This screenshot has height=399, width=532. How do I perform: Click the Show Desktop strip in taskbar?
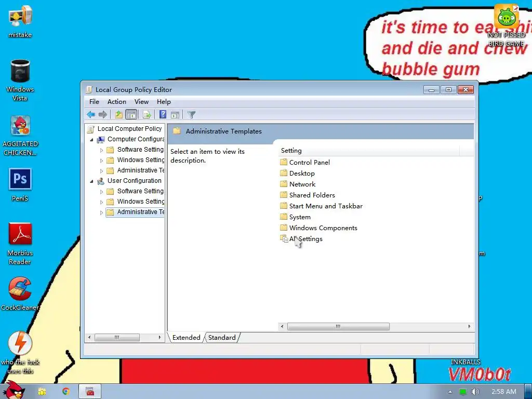pos(528,392)
